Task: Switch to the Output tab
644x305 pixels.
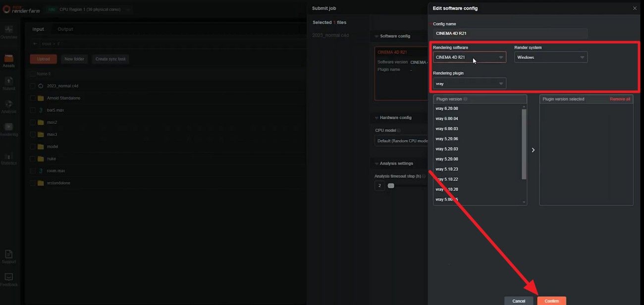Action: (65, 29)
